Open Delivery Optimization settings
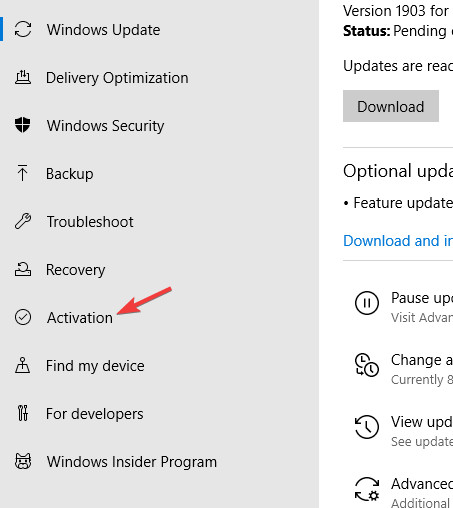Viewport: 453px width, 508px height. coord(117,78)
